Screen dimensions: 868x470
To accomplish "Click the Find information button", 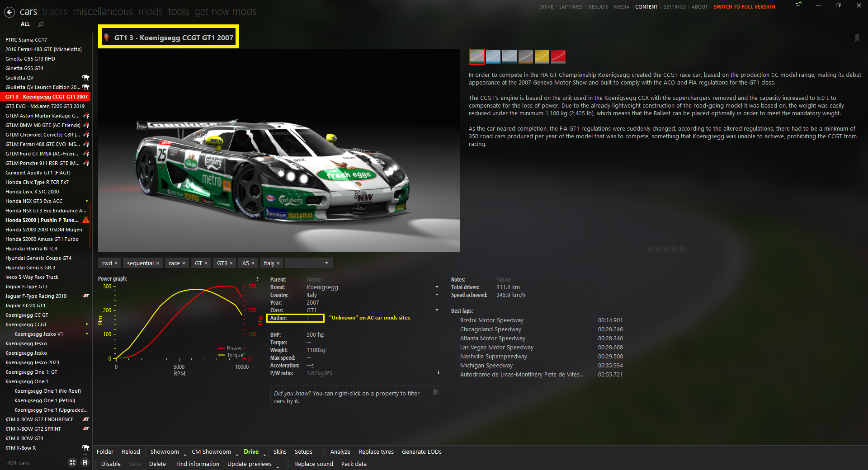I will 198,464.
